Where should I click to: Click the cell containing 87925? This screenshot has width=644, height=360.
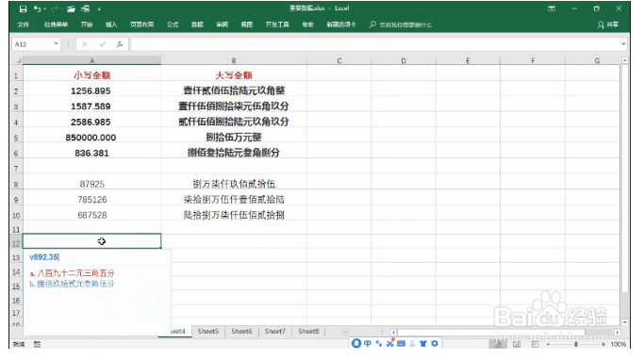point(91,184)
